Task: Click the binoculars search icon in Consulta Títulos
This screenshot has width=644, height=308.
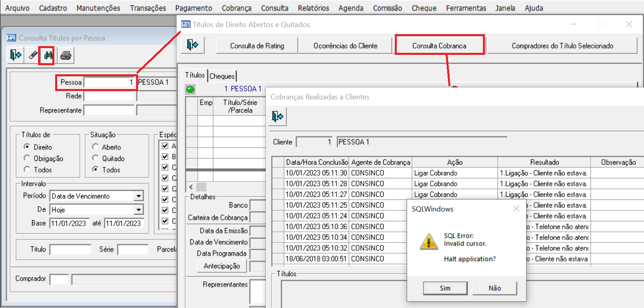Action: (48, 55)
